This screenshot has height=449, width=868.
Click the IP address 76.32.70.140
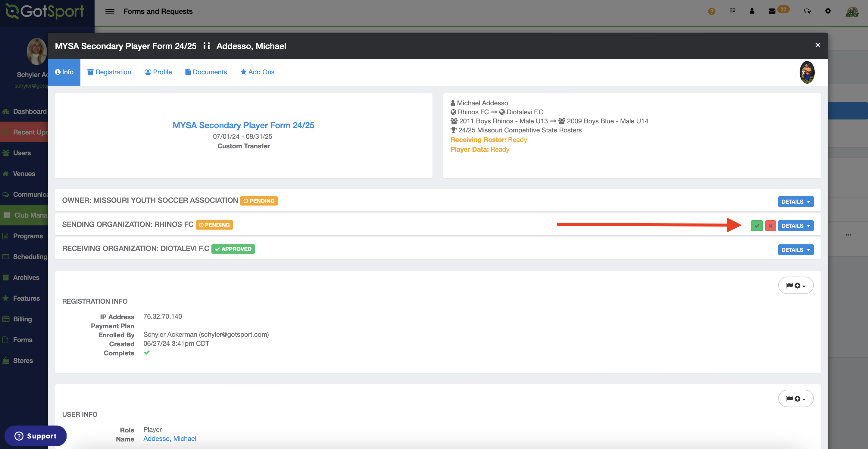162,316
